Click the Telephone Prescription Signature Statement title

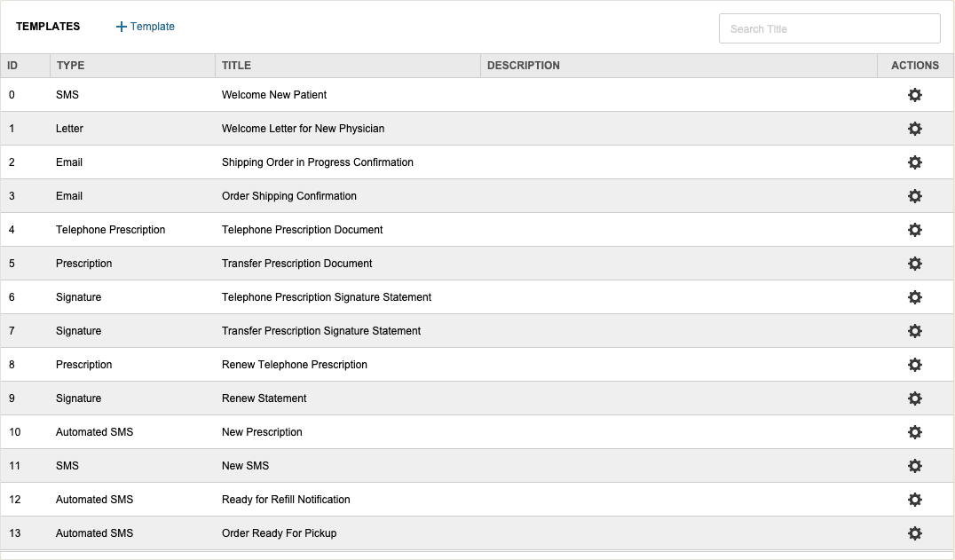click(326, 297)
